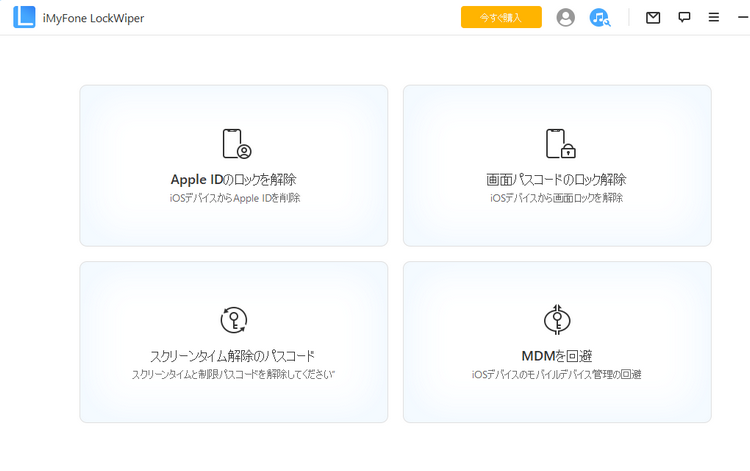
Task: Click the circular key icon for Screen Time
Action: point(233,320)
